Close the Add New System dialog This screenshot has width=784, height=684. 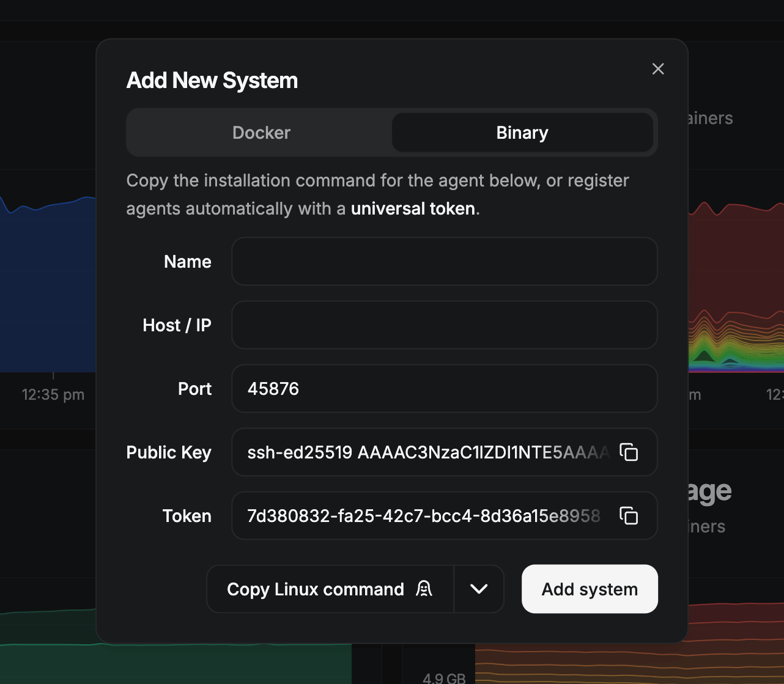pyautogui.click(x=658, y=69)
